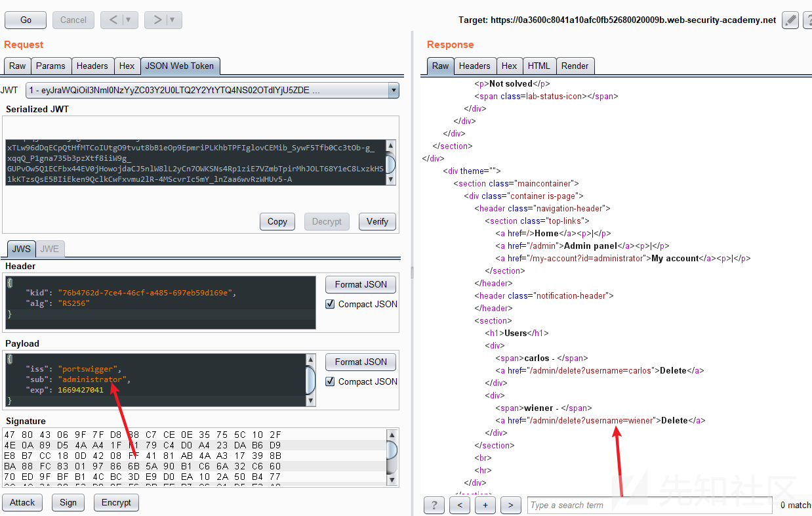Open the request Headers tab
This screenshot has height=516, width=812.
(92, 66)
